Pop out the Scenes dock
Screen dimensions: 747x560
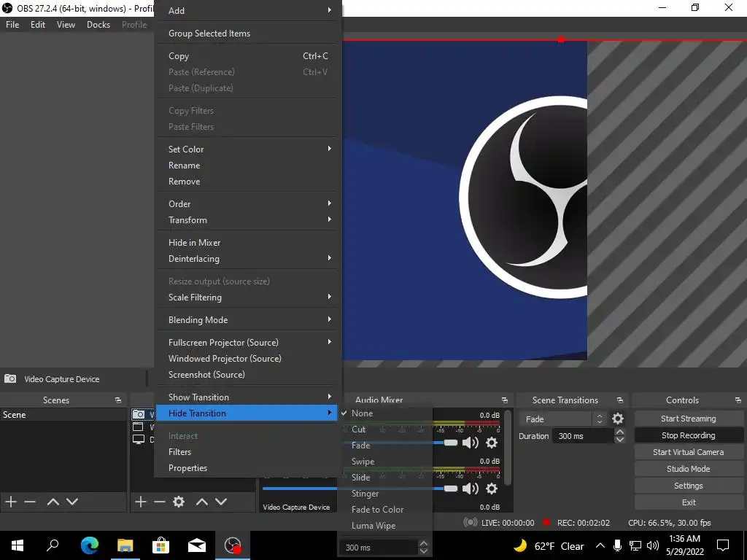pos(118,400)
